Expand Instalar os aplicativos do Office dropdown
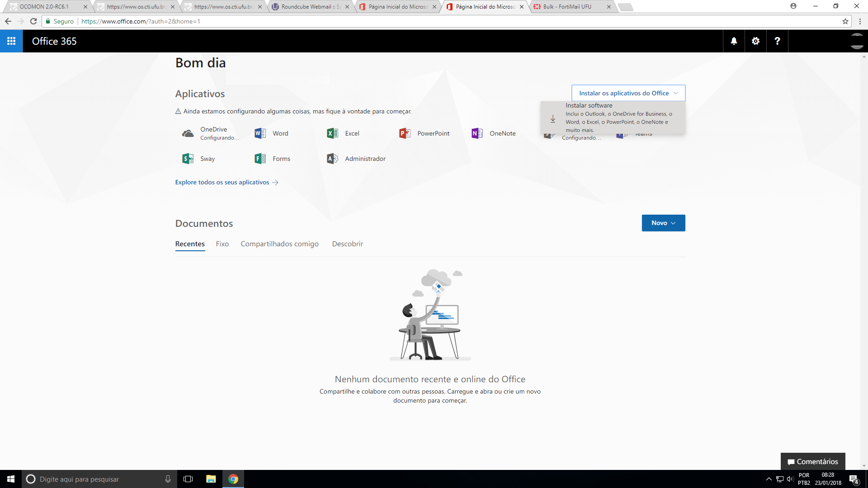This screenshot has height=488, width=868. [x=628, y=93]
